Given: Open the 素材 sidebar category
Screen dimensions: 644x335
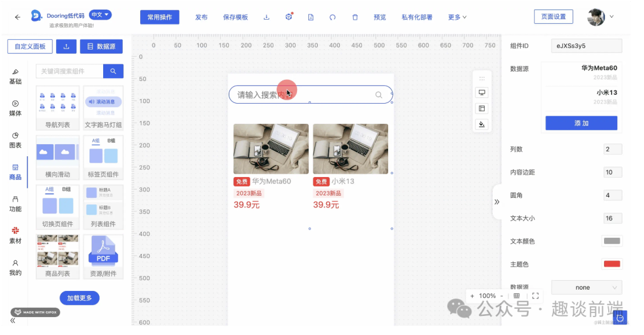Looking at the screenshot, I should pyautogui.click(x=15, y=235).
